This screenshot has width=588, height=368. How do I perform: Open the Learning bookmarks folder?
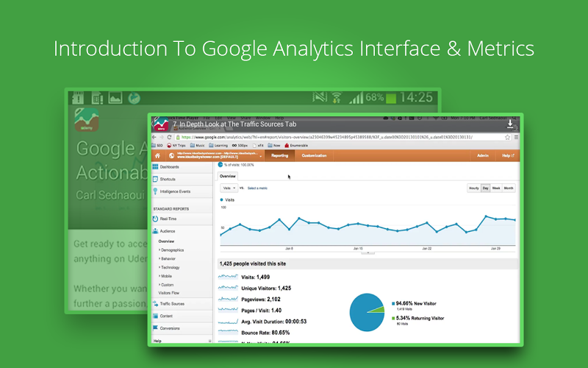point(218,145)
